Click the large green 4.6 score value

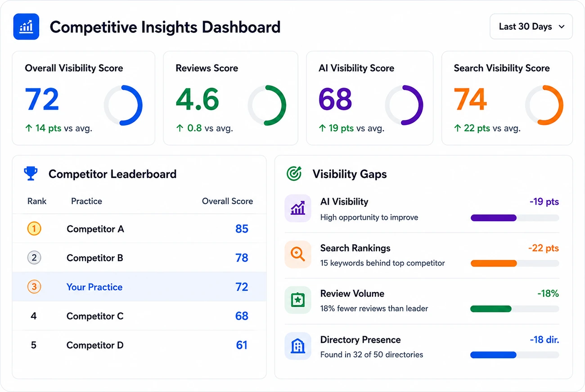pyautogui.click(x=198, y=99)
